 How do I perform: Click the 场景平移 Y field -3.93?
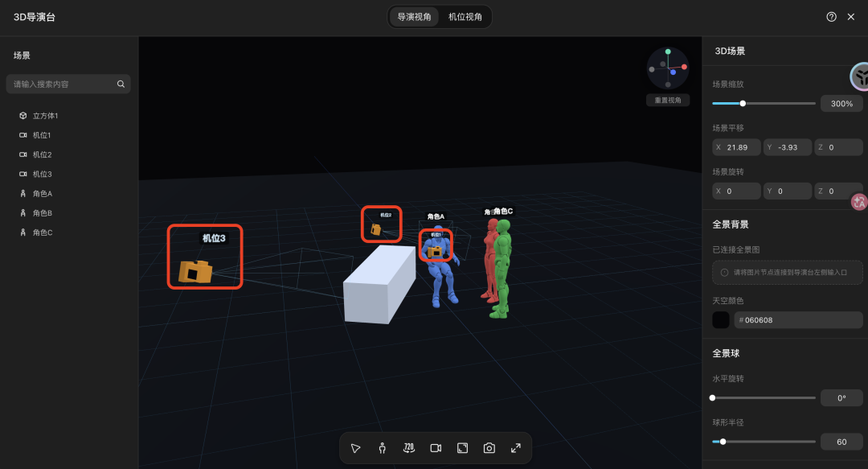(x=787, y=147)
